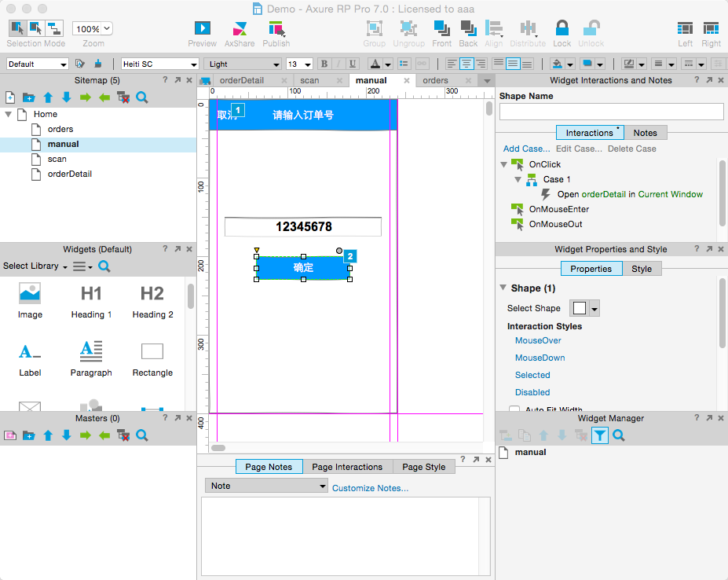Screen dimensions: 728x580
Task: Click the Edit Case link
Action: [579, 149]
